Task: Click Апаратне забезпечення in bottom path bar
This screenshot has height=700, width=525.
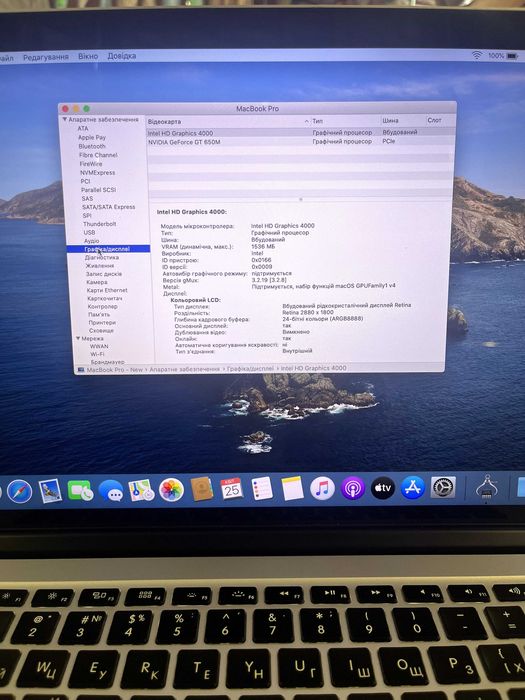Action: [184, 369]
